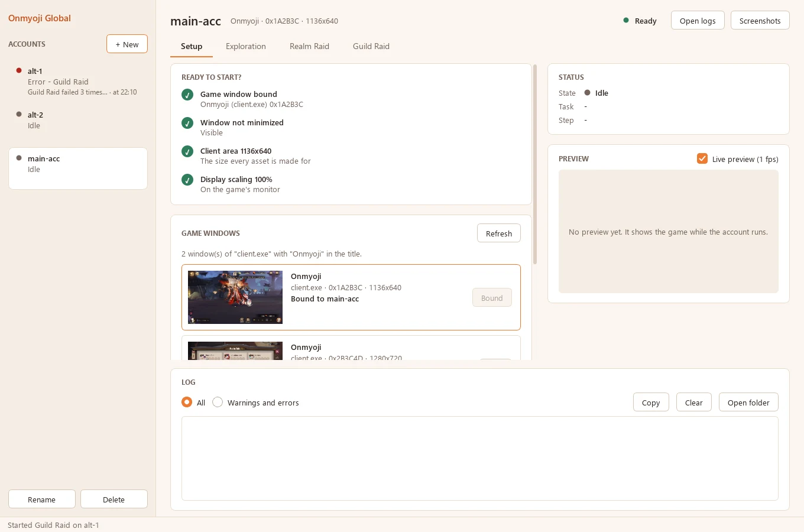Select the All log filter radio button
The image size is (804, 532).
coord(187,402)
